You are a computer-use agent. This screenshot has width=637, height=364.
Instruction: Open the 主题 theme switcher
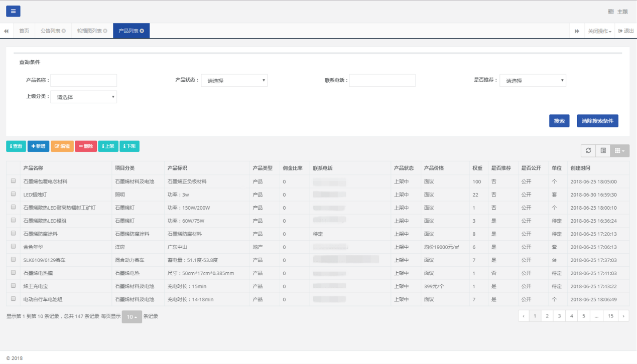(x=618, y=12)
